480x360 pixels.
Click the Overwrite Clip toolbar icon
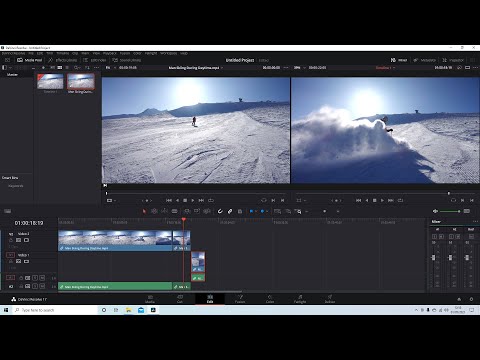coord(197,211)
